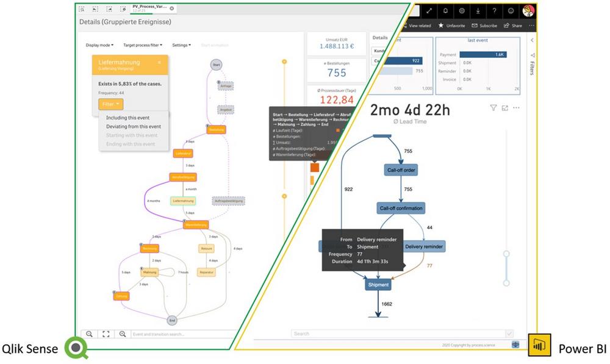Viewport: 610px width, 364px height.
Task: Click the Subscribe button
Action: click(x=484, y=26)
